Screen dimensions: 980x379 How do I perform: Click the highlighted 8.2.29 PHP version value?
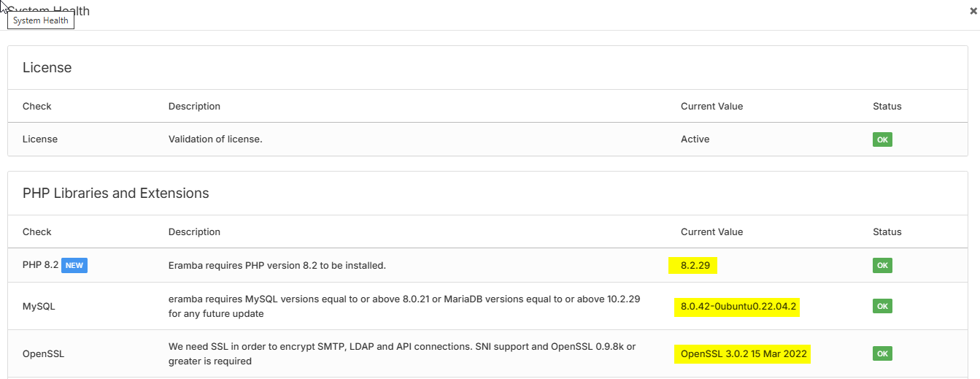click(695, 266)
